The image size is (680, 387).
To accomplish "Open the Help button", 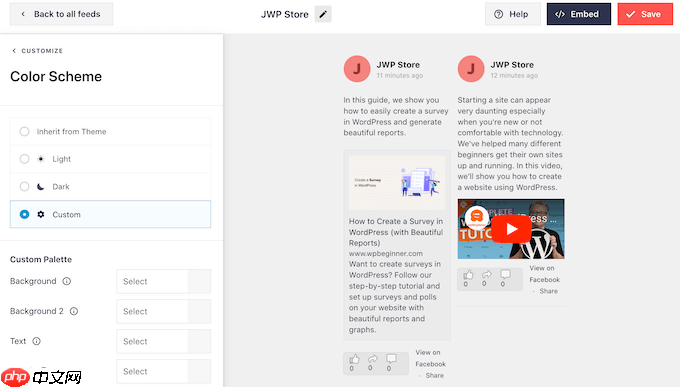I will point(513,14).
